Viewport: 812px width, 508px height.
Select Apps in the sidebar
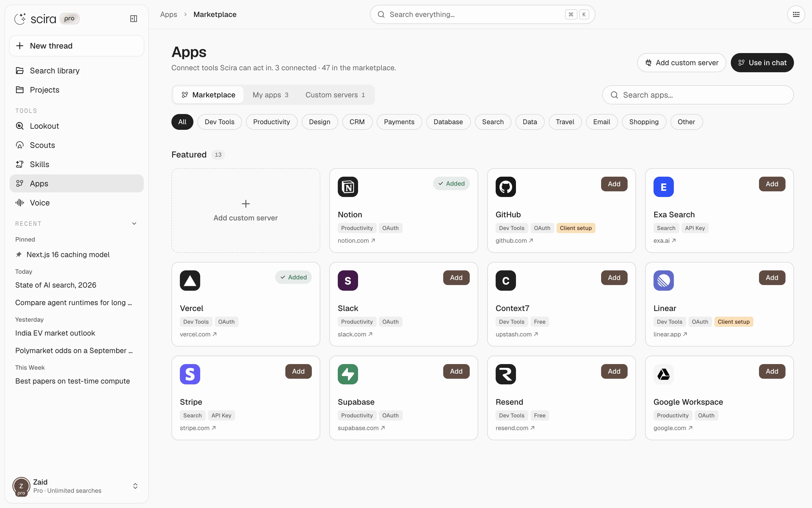click(76, 183)
